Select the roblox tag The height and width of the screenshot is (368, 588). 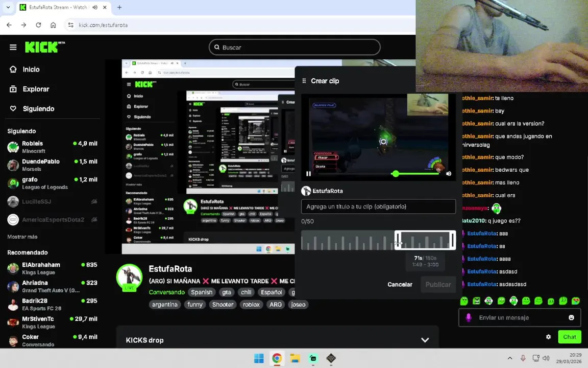point(251,305)
